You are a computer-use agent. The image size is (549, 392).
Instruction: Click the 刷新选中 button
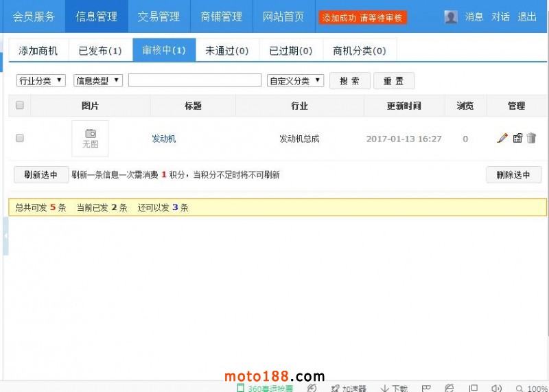click(40, 174)
